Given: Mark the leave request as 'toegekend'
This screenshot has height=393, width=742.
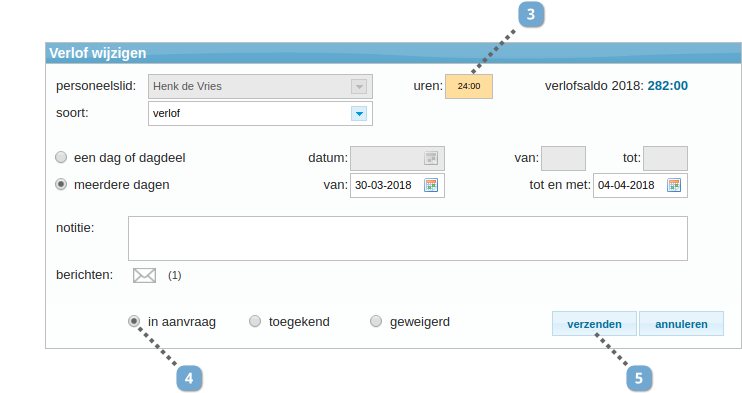Looking at the screenshot, I should 255,322.
